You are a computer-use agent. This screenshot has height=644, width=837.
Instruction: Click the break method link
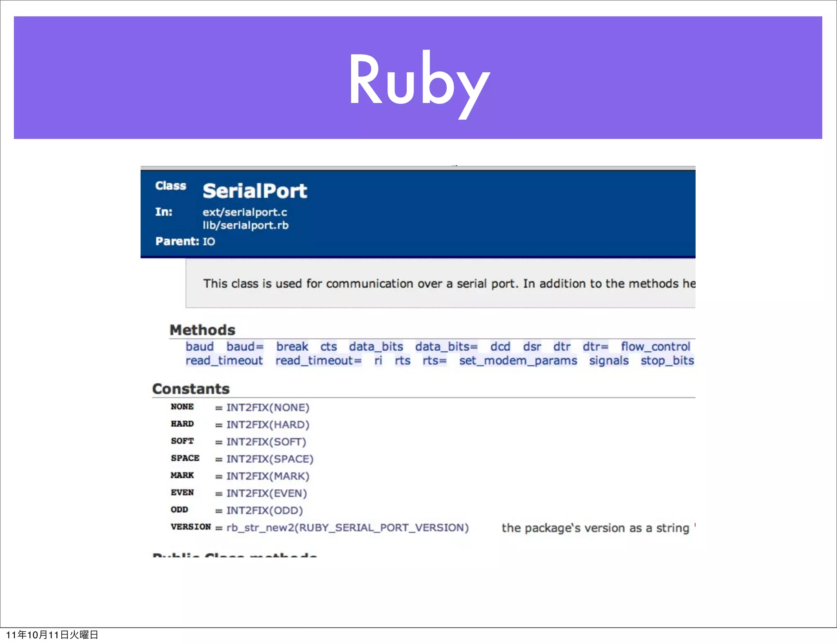point(292,347)
